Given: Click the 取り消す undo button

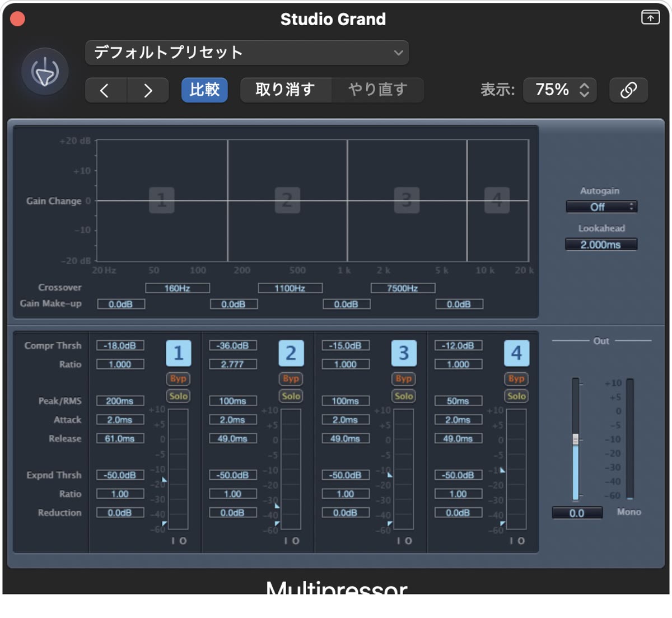Looking at the screenshot, I should (x=286, y=90).
